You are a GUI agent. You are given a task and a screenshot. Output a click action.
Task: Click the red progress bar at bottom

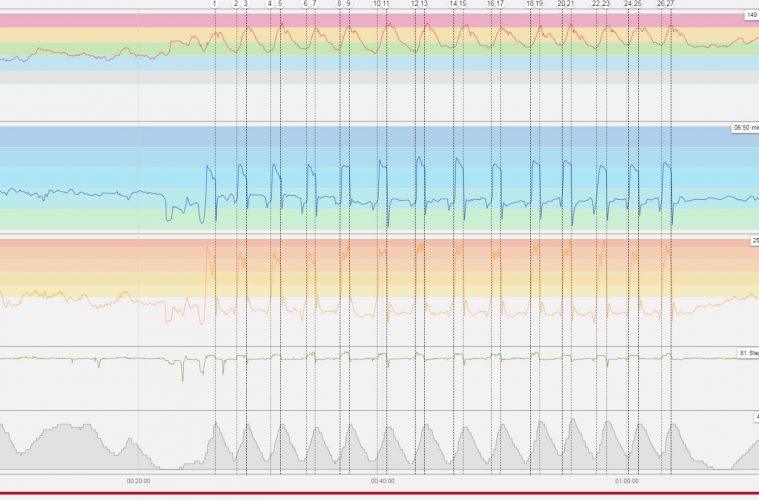point(380,494)
